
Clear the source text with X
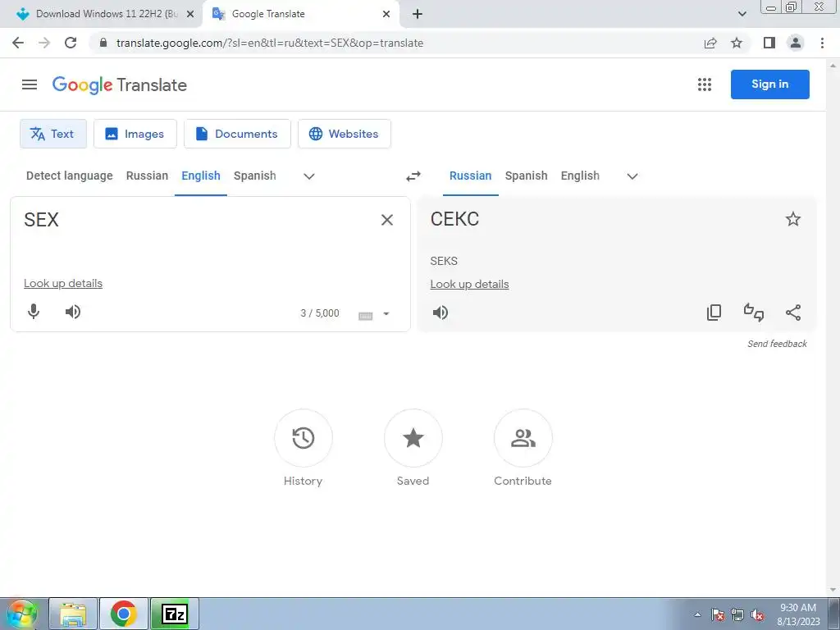point(387,220)
